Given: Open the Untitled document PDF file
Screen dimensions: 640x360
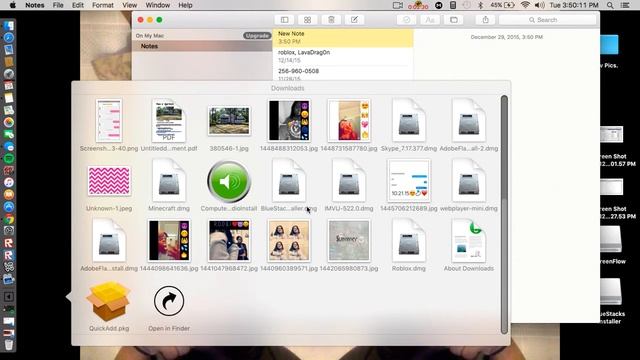Looking at the screenshot, I should [x=169, y=125].
